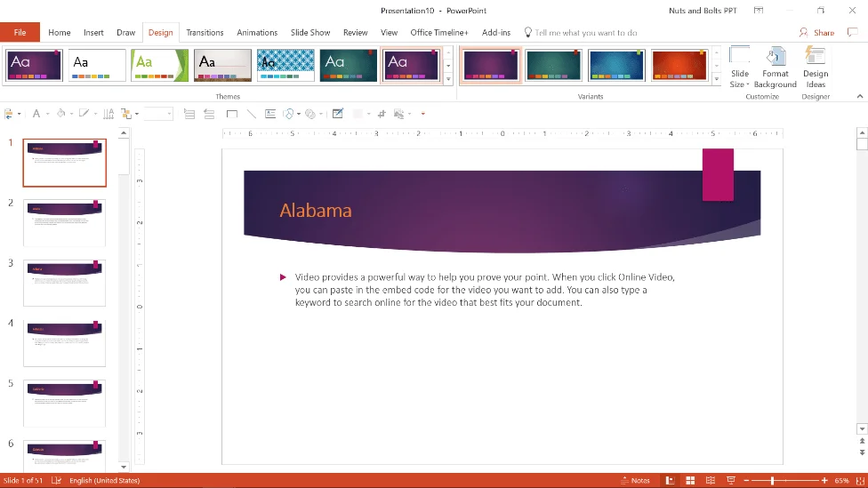Apply the green variant swatch
Image resolution: width=868 pixels, height=488 pixels.
pos(553,65)
